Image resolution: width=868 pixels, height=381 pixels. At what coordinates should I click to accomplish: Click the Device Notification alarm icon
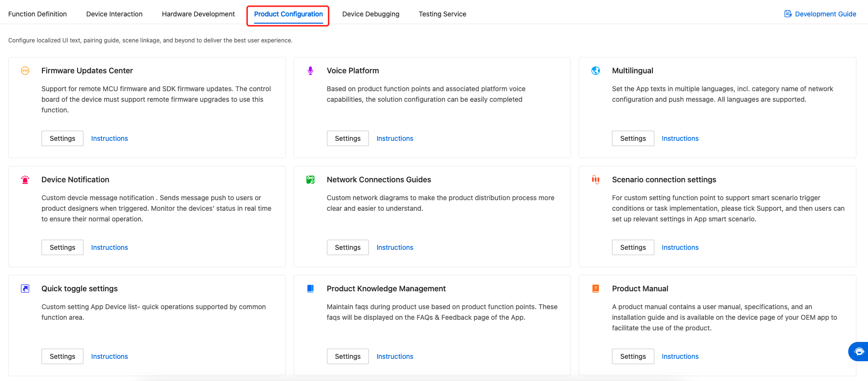click(x=25, y=180)
